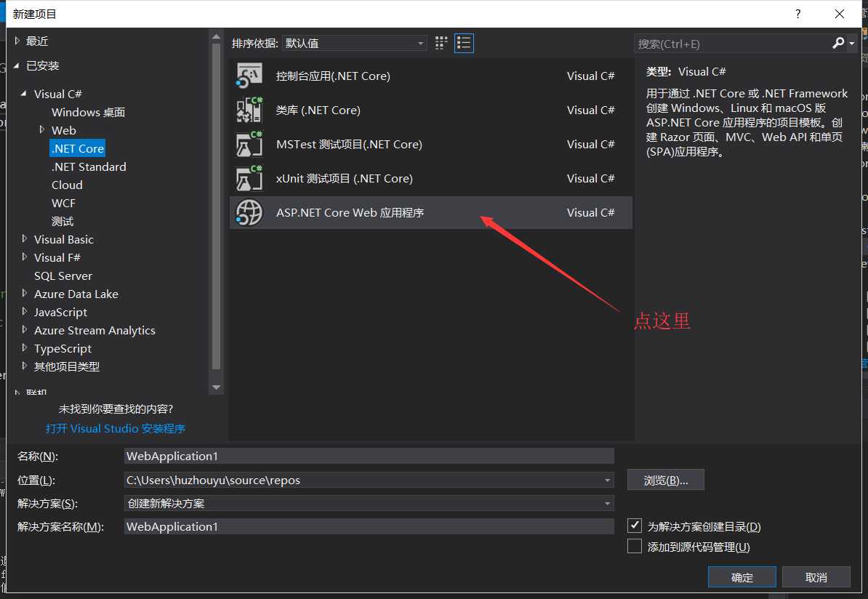Select the WCF category

[x=63, y=203]
